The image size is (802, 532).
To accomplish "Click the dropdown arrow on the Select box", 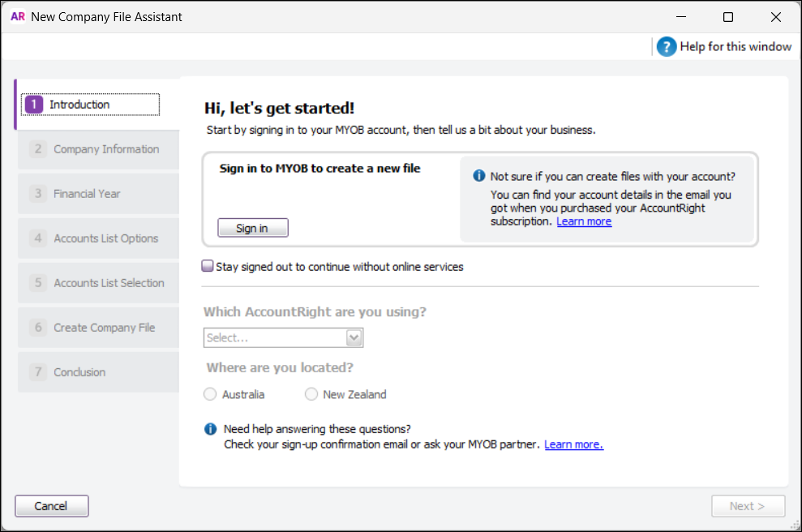I will coord(354,337).
